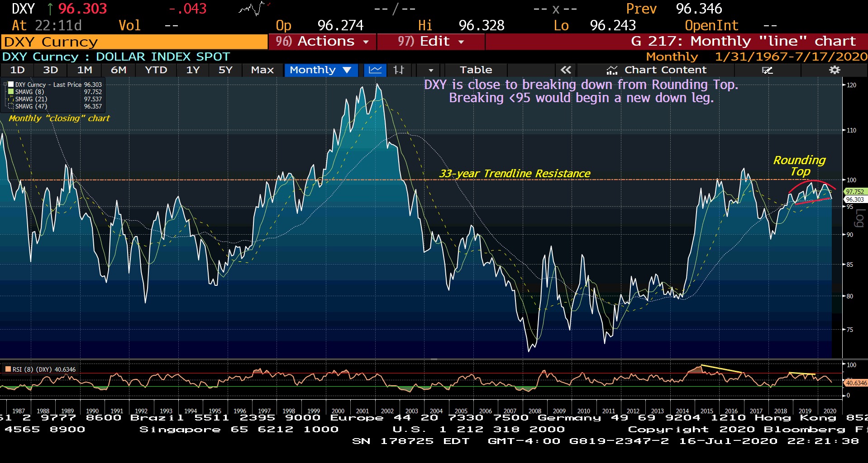This screenshot has height=463, width=868.
Task: Set range to 1Y
Action: (193, 70)
